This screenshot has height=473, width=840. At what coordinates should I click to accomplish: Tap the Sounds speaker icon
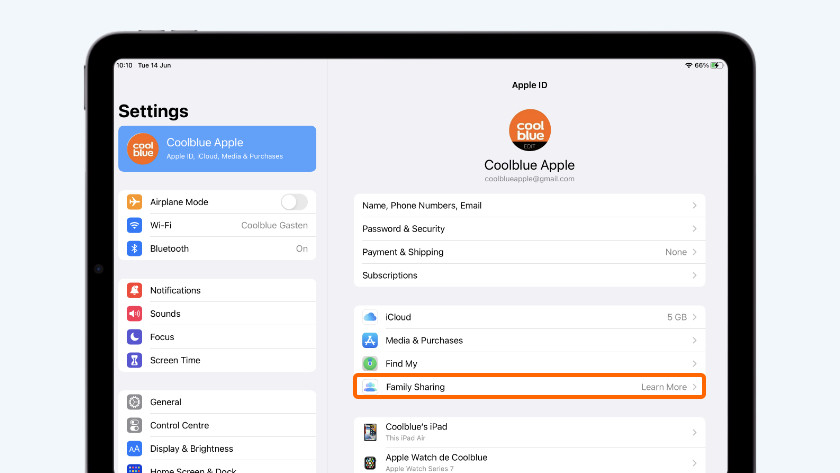(134, 314)
